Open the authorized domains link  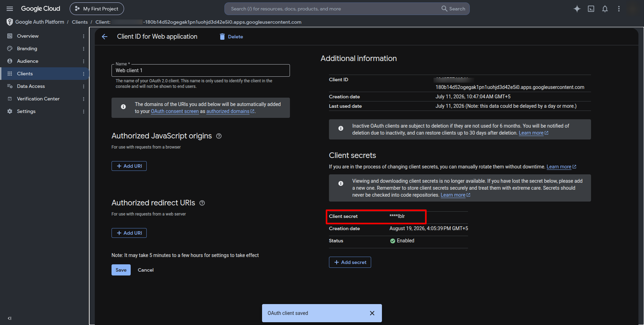click(230, 111)
